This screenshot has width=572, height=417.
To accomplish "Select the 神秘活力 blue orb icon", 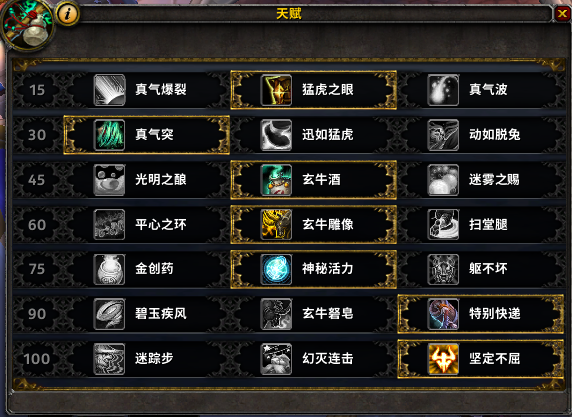I will click(x=276, y=269).
